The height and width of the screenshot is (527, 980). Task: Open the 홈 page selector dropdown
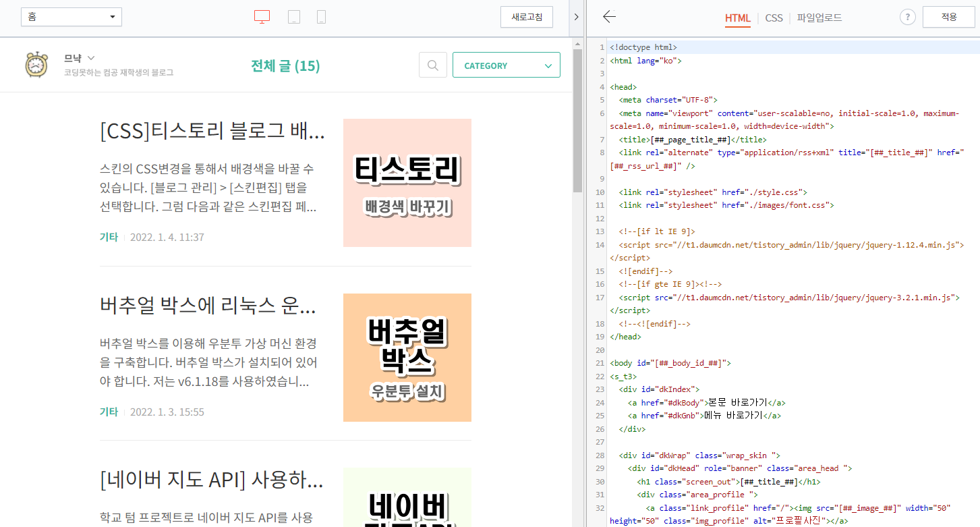(x=71, y=17)
